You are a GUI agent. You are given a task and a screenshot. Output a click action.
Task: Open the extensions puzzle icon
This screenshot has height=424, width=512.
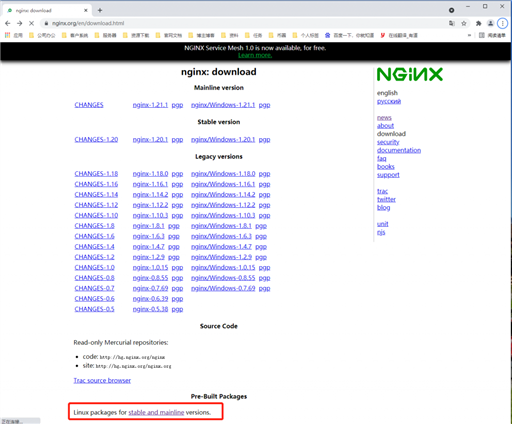pos(478,23)
